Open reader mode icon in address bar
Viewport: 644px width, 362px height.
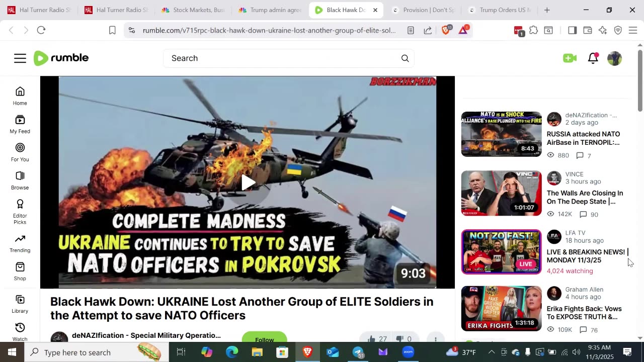(411, 30)
